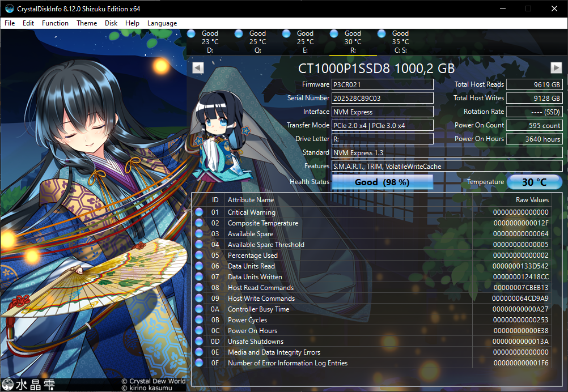Click status orb for Host Read Commands row
This screenshot has width=568, height=392.
click(x=199, y=287)
